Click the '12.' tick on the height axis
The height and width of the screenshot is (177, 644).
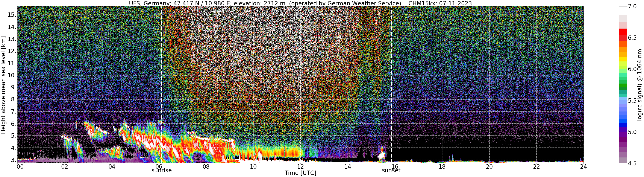12,51
